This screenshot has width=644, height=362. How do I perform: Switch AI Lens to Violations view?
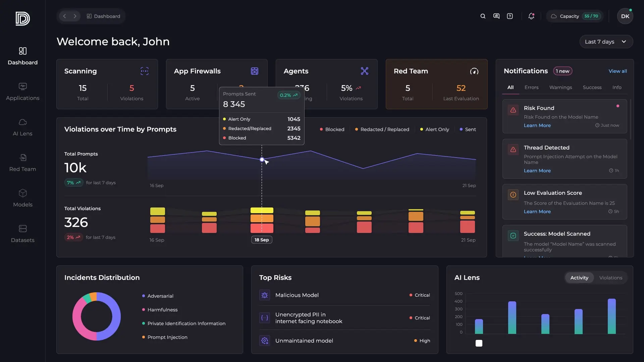point(610,278)
